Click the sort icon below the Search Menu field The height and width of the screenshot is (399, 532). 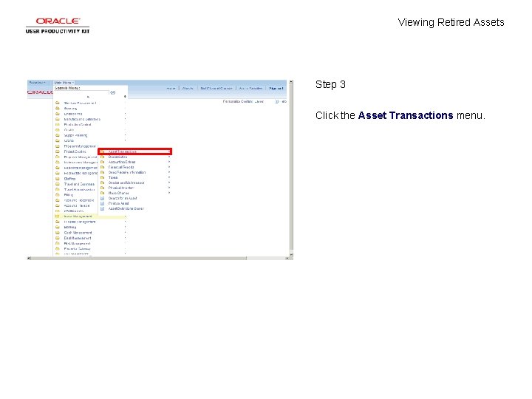pyautogui.click(x=125, y=97)
